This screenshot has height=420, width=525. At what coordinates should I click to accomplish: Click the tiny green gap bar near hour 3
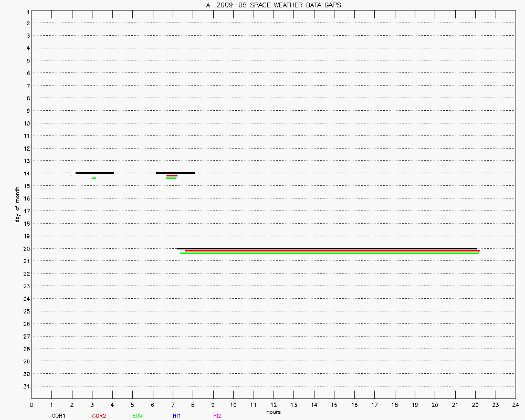pyautogui.click(x=94, y=178)
